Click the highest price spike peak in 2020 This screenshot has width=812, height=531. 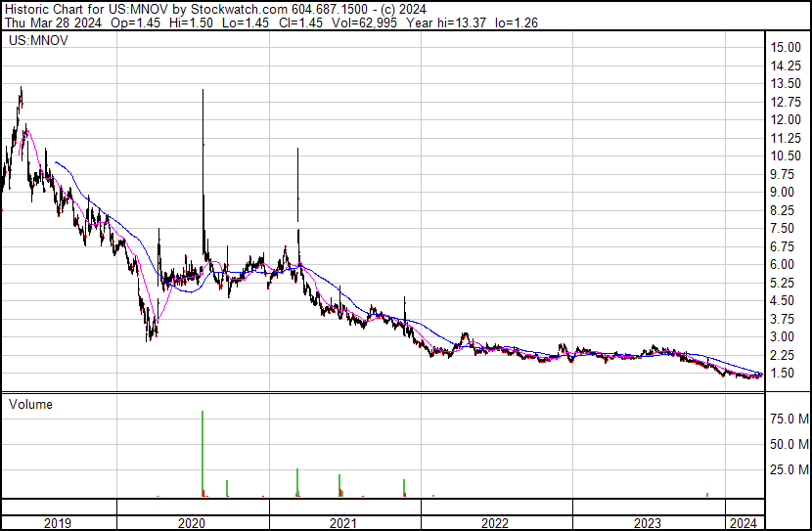[x=203, y=91]
